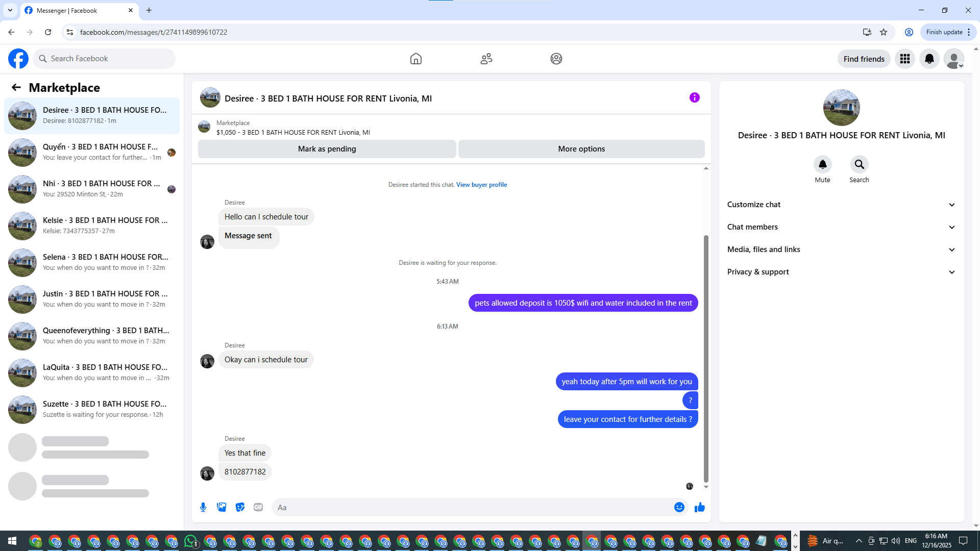Open the volume control in system tray
980x551 pixels.
tap(896, 541)
